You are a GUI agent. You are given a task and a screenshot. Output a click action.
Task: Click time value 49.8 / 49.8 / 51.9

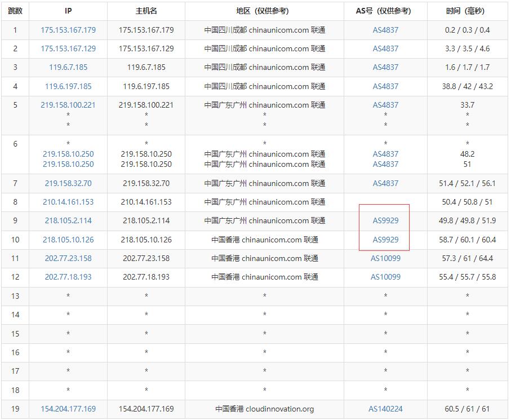click(467, 220)
